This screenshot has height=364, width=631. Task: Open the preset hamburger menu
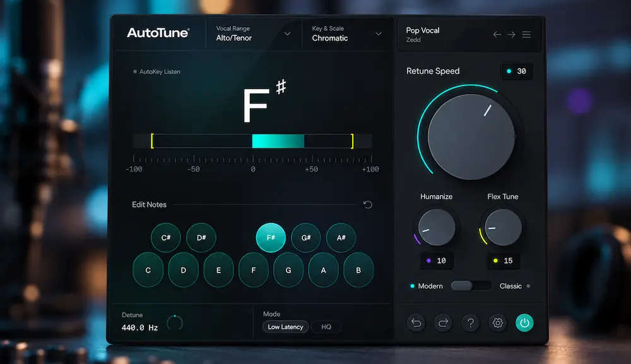526,35
